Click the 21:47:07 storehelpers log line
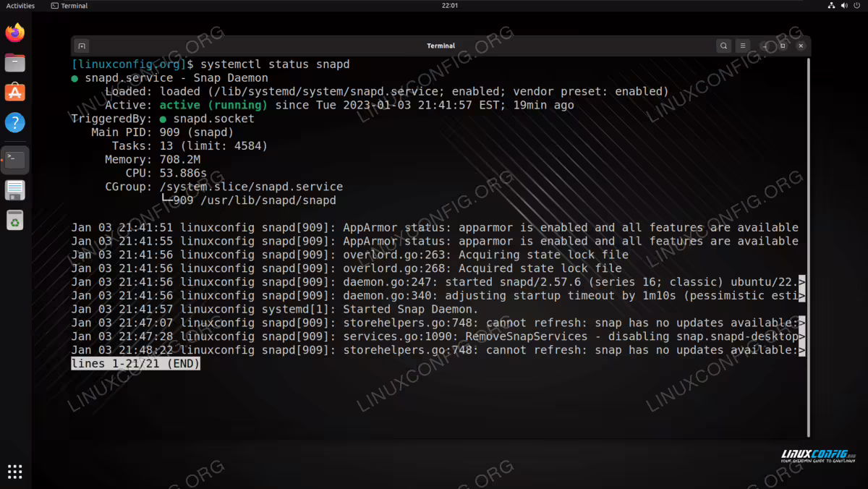868x489 pixels. [438, 323]
